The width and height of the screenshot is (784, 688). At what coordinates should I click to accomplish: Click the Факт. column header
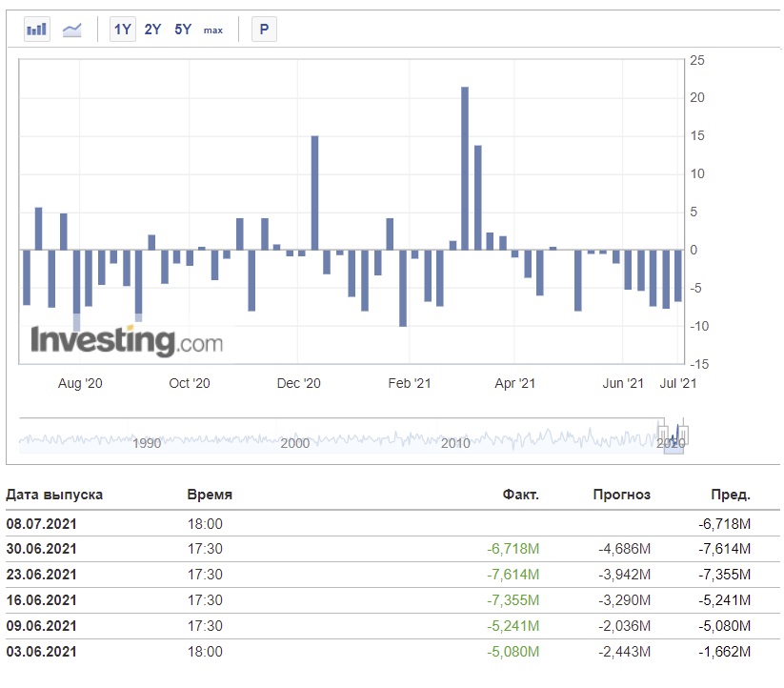(x=520, y=495)
